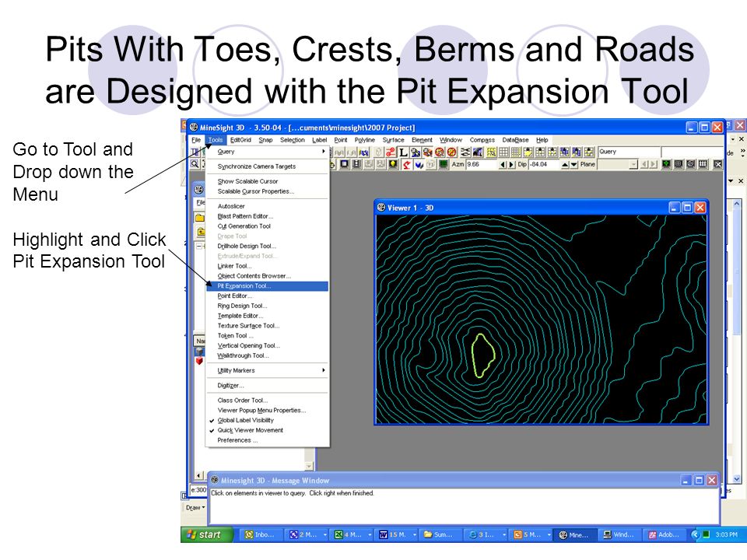Select Object Contents Browser... menu entry
Viewport: 747px width, 560px height.
click(267, 276)
